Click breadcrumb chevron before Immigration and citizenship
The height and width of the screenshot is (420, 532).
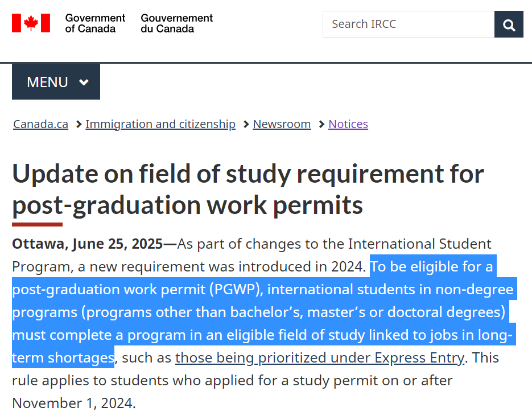[79, 125]
